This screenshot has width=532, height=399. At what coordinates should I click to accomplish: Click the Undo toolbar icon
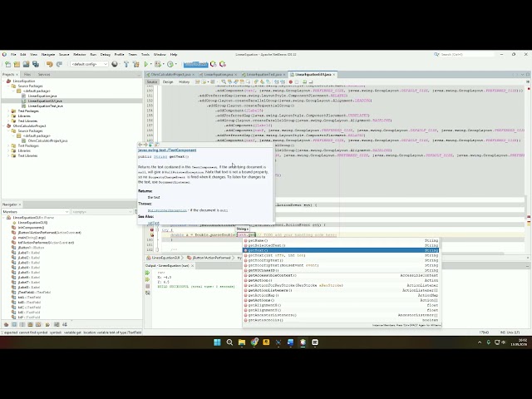pyautogui.click(x=50, y=64)
